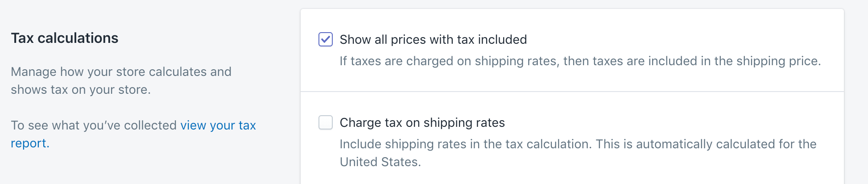Click the "Show all prices with tax included" label
The height and width of the screenshot is (184, 868).
[x=433, y=40]
